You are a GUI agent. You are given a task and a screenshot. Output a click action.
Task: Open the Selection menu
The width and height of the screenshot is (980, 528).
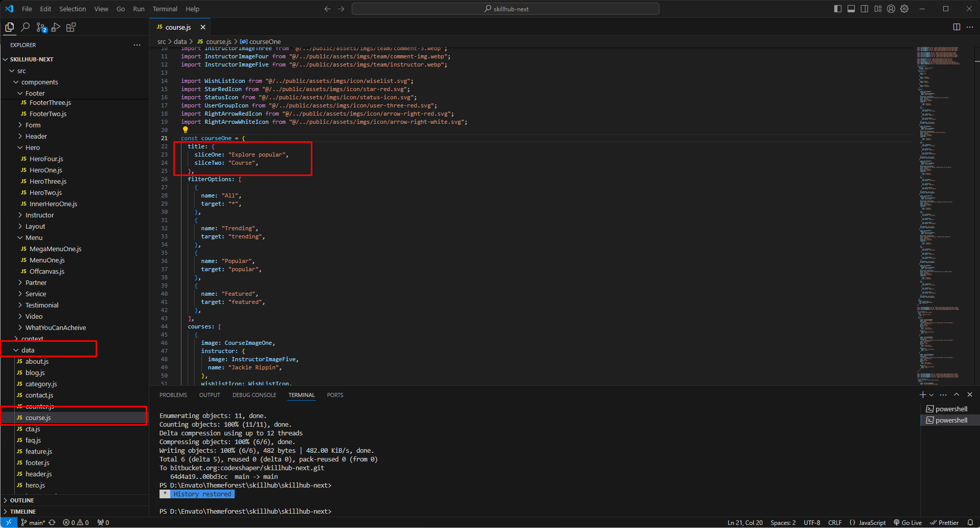(x=73, y=9)
